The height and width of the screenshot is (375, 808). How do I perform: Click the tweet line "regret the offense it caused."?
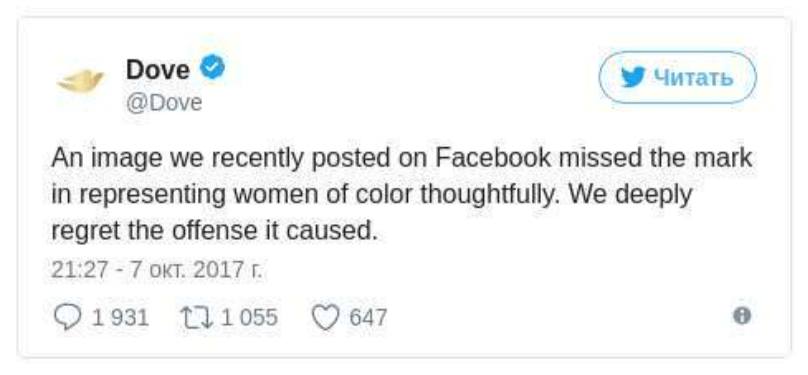coord(214,231)
